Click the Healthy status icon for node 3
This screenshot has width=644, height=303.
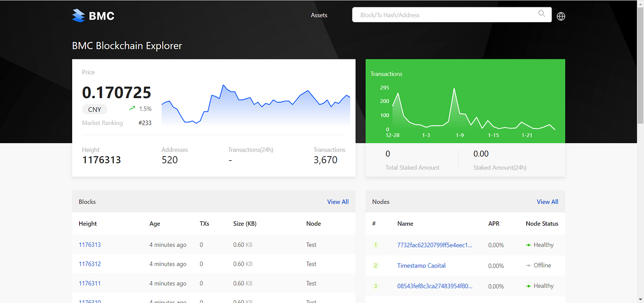[529, 286]
